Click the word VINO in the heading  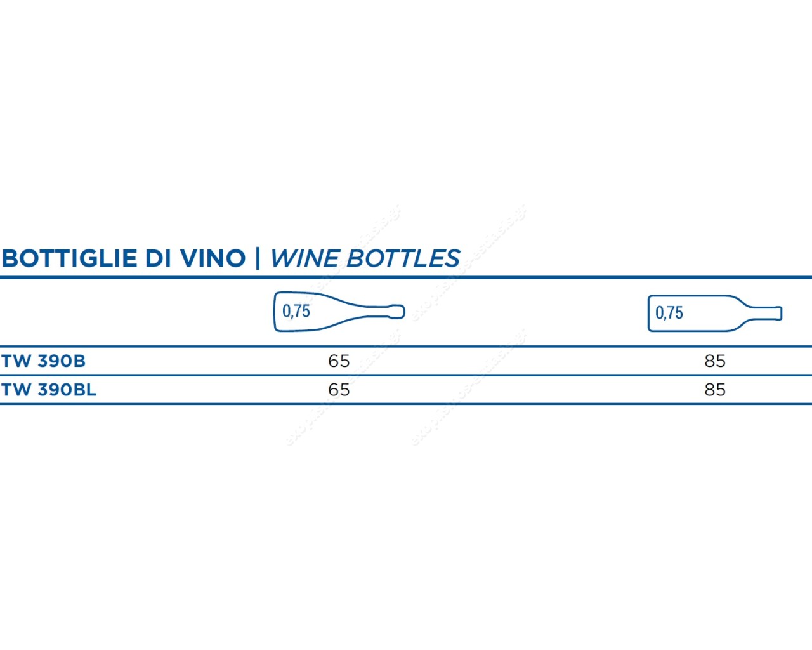213,258
